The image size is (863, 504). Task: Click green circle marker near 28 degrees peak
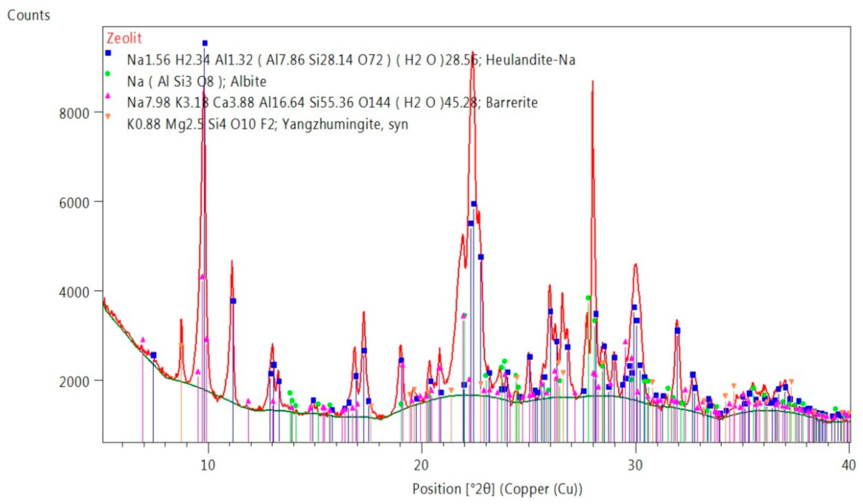588,298
